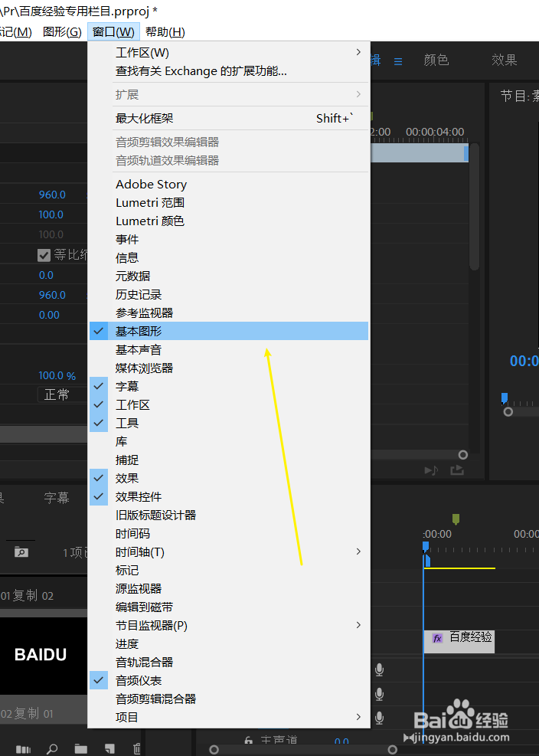Click the effect controls zoom bar circle handle
The width and height of the screenshot is (539, 756).
[x=463, y=455]
